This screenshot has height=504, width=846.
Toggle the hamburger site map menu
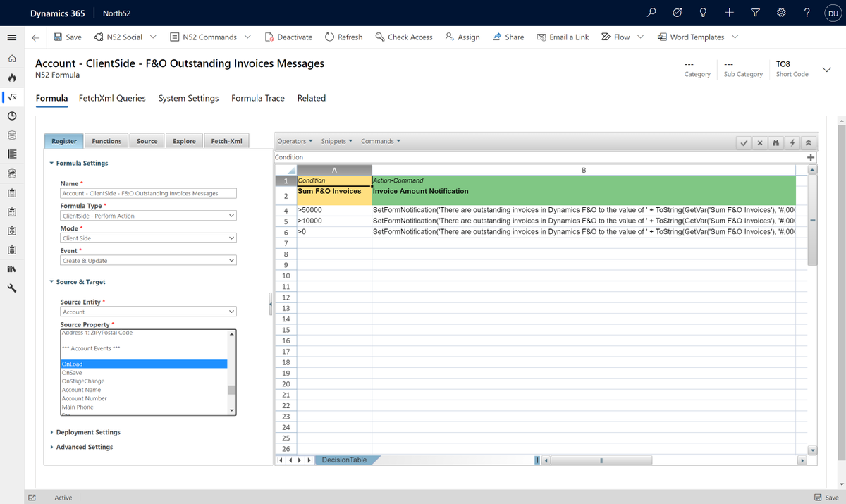click(x=12, y=37)
